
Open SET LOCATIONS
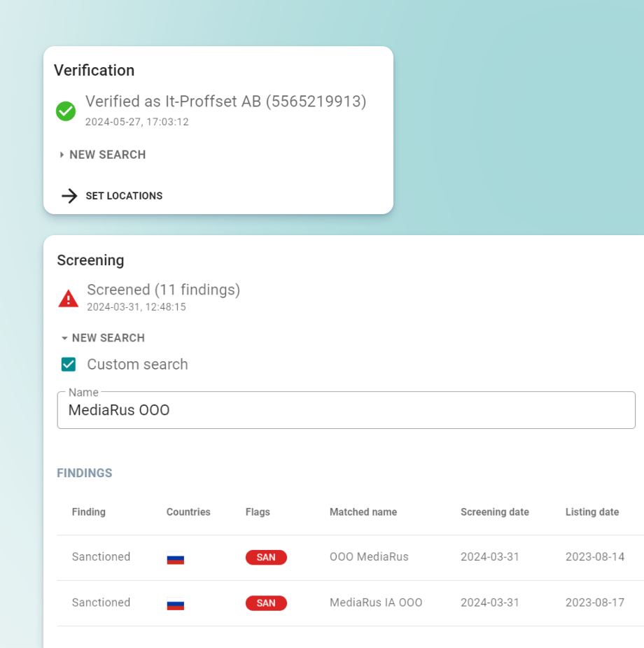[112, 196]
